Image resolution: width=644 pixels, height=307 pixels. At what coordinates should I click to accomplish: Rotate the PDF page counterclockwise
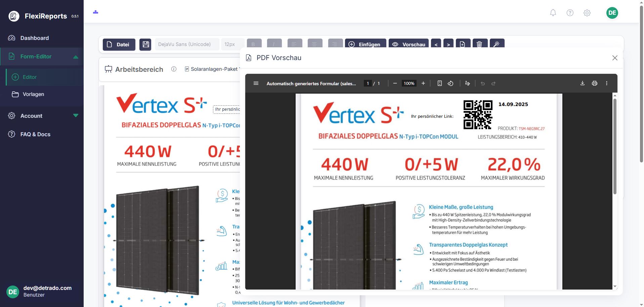450,83
